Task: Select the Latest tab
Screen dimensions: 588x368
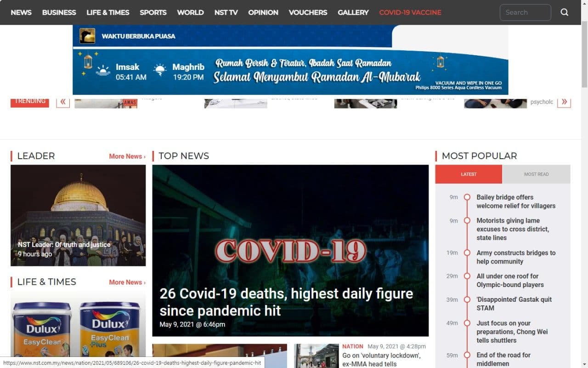Action: point(469,174)
